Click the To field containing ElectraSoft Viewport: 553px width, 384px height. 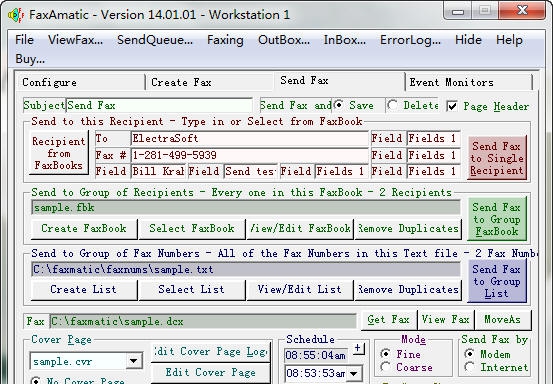click(250, 138)
